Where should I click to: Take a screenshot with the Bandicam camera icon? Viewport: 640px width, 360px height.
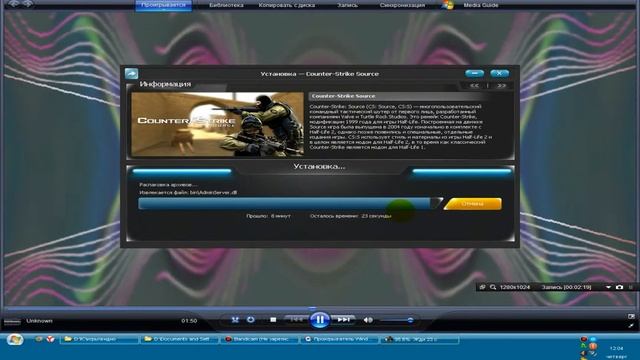pos(619,287)
